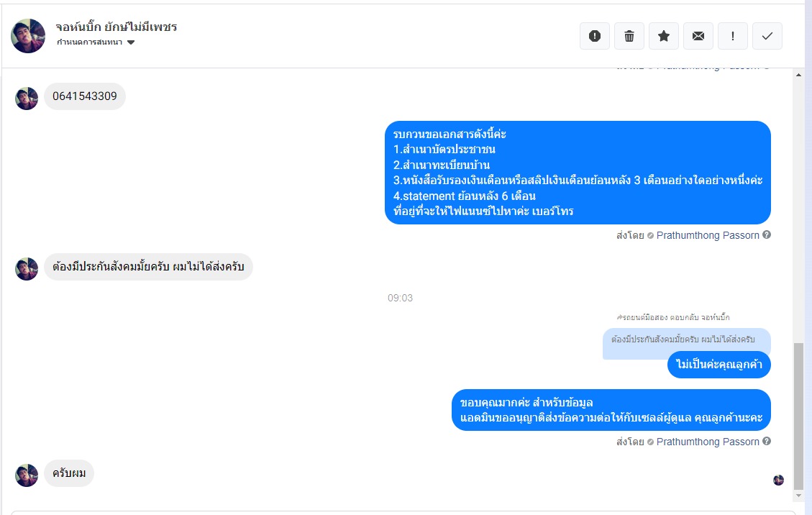Click the scrollbar down arrow
This screenshot has width=812, height=515.
[x=798, y=496]
